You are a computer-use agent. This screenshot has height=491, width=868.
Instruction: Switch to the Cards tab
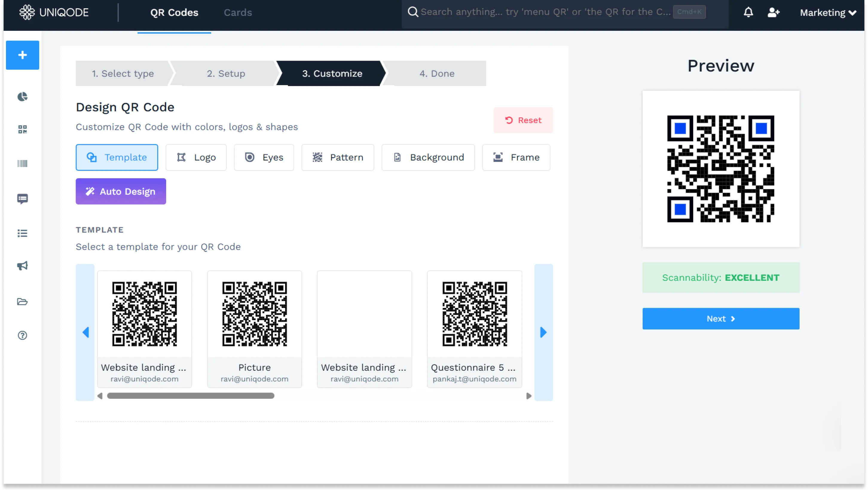238,13
